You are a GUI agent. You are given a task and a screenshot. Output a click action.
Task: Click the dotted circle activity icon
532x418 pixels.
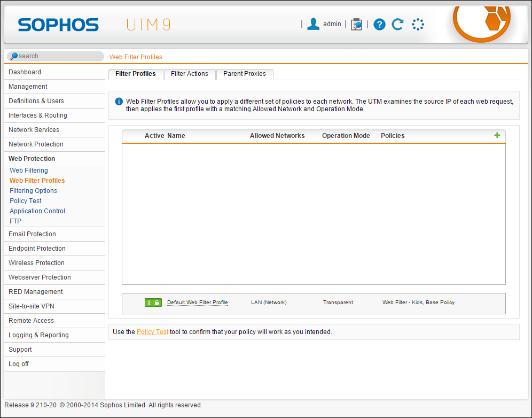point(418,24)
